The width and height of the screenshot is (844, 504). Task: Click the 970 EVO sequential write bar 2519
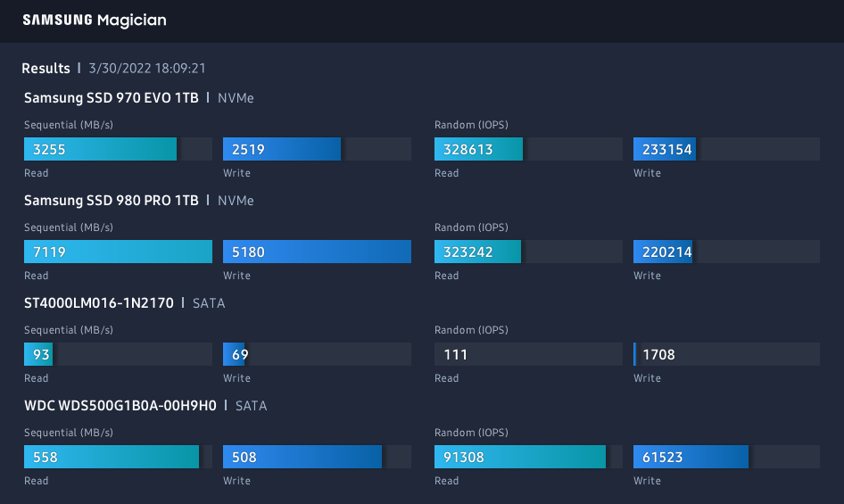click(x=282, y=149)
